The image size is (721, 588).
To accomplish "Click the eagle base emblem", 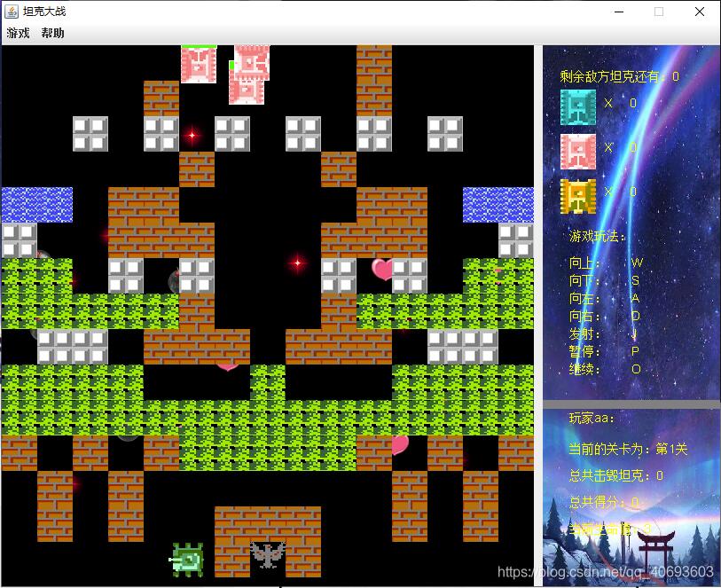I will [x=267, y=555].
